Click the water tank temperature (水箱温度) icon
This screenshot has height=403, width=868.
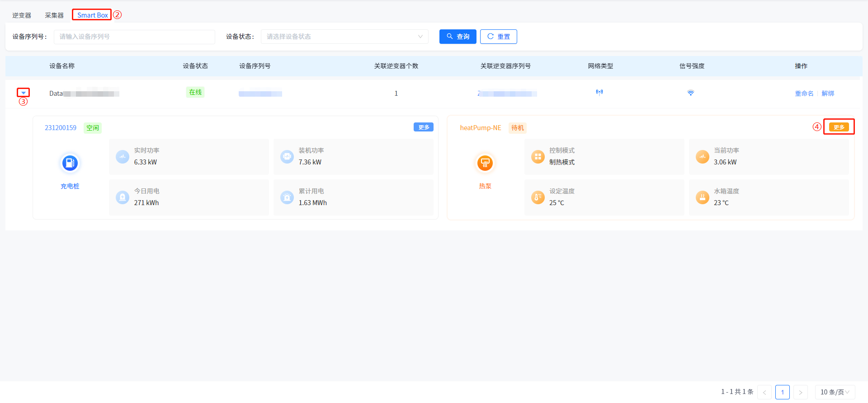pyautogui.click(x=702, y=197)
